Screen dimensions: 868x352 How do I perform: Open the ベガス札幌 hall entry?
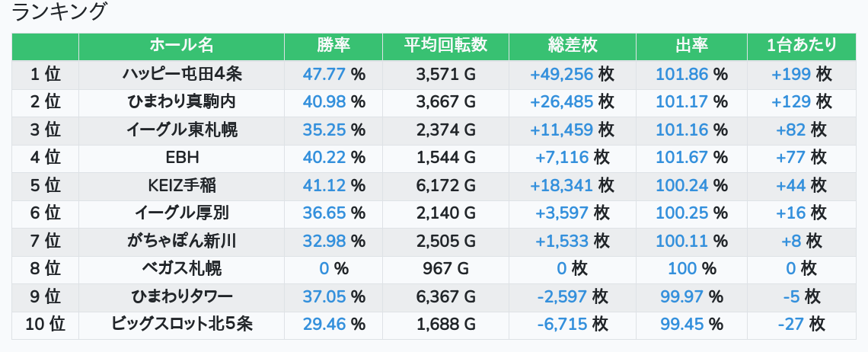click(181, 269)
